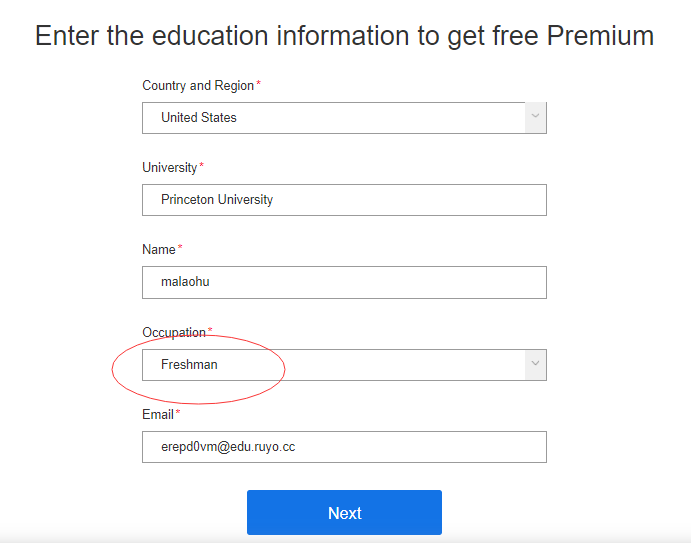The image size is (691, 543).
Task: Click the 'Country and Region' label
Action: [198, 86]
